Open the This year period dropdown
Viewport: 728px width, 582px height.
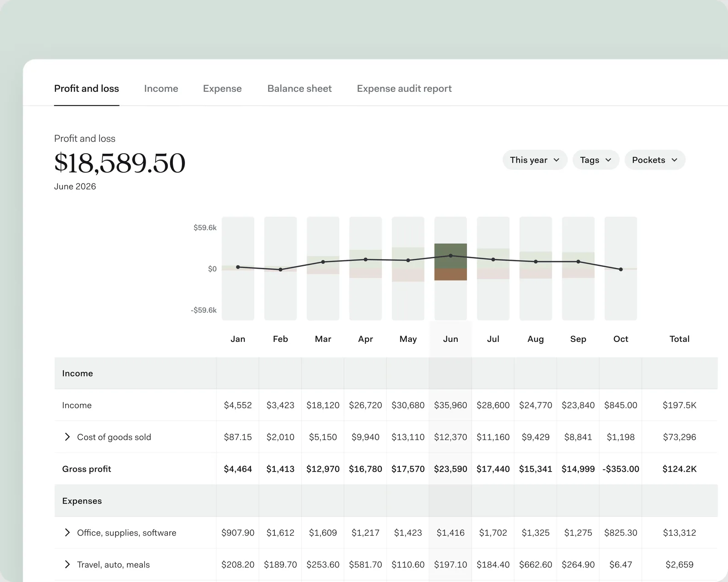[x=535, y=160]
